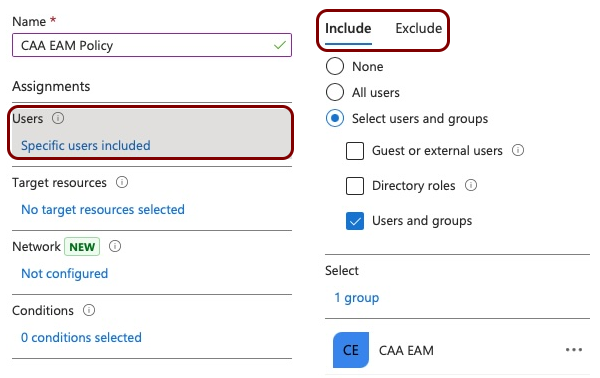Image resolution: width=600 pixels, height=378 pixels.
Task: Select the None radio button
Action: pyautogui.click(x=335, y=66)
